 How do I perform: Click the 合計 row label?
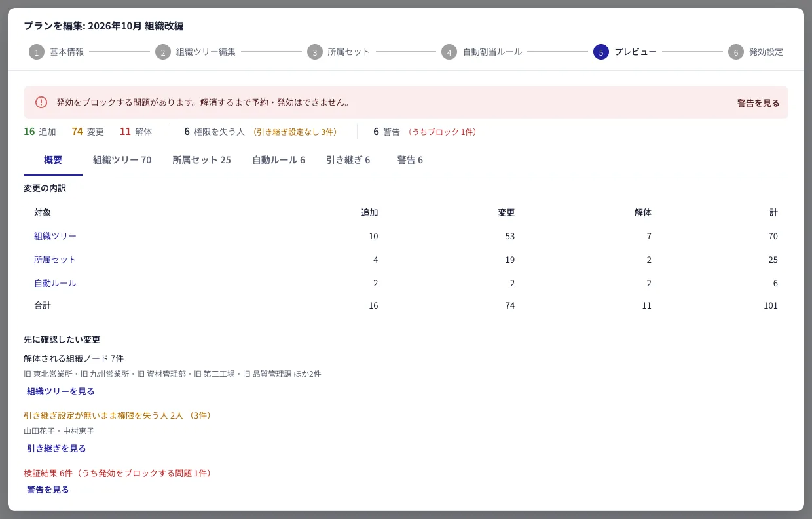43,305
